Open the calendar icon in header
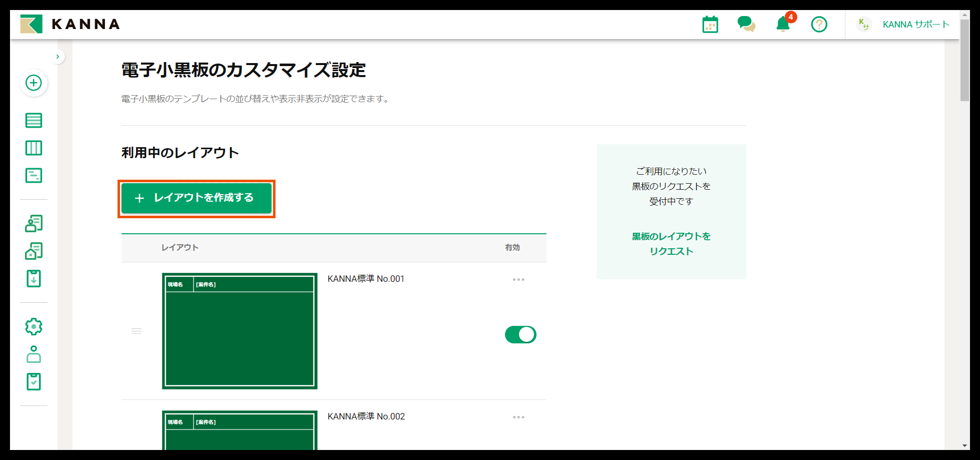The width and height of the screenshot is (980, 460). click(710, 24)
